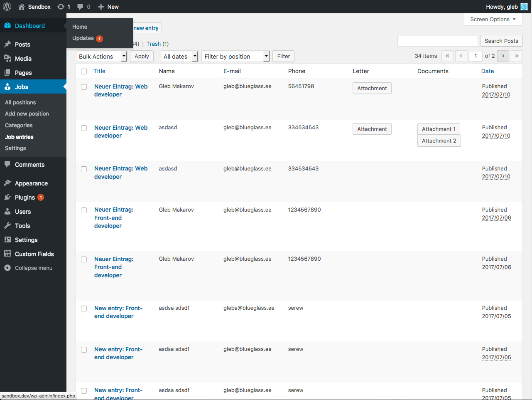This screenshot has height=400, width=532.
Task: Click the user avatar next to Howdy, gleb
Action: pyautogui.click(x=524, y=7)
